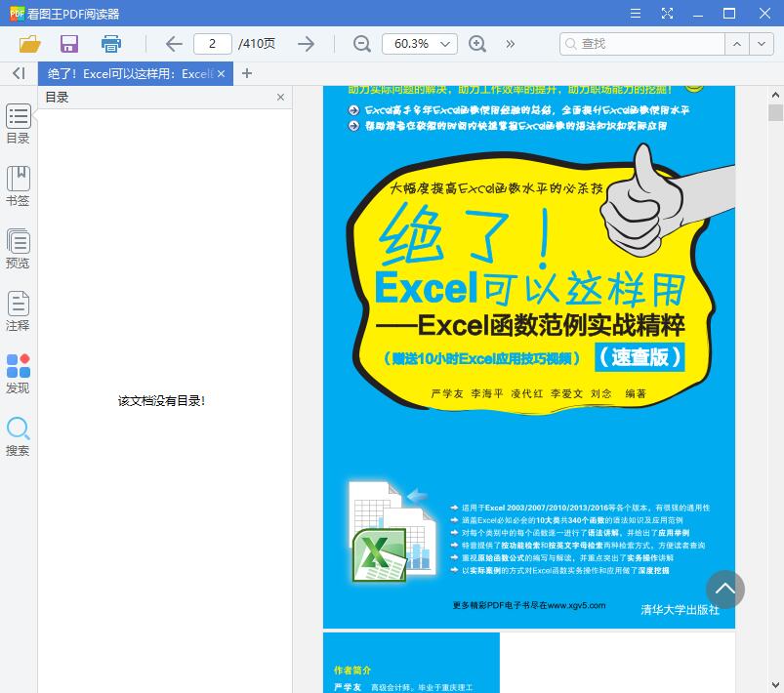
Task: Zoom in with the plus magnifier
Action: point(477,44)
